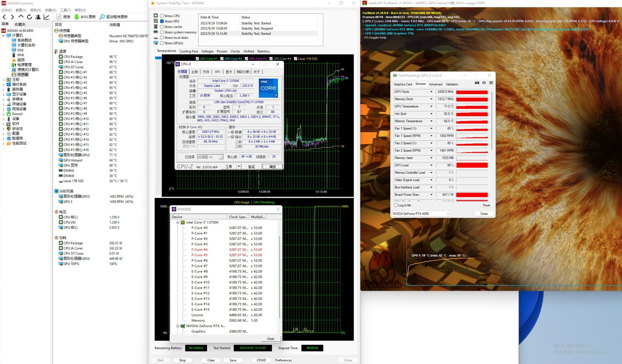Screen dimensions: 622x364
Task: Enable Stress GPU(s) checkbox
Action: point(162,43)
